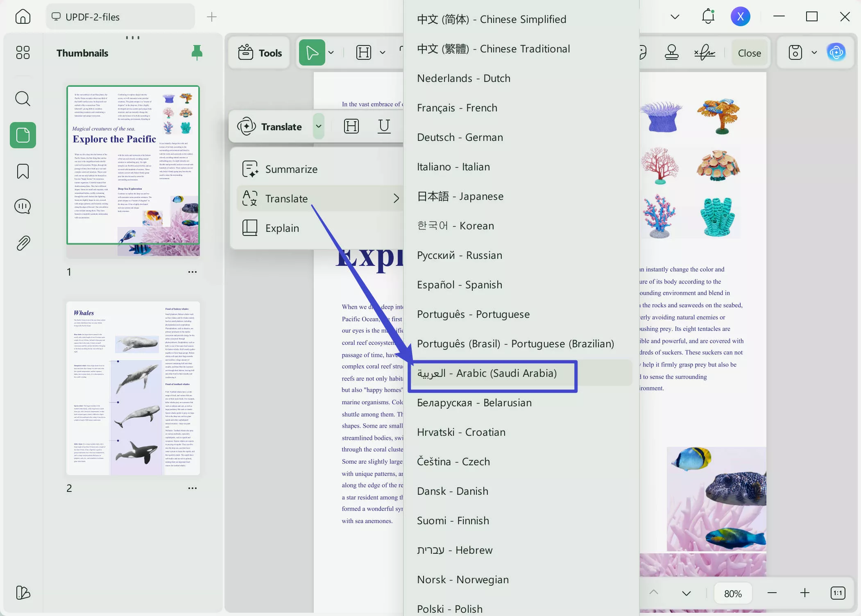Screen dimensions: 861x616
Task: Open the Comments panel
Action: (x=23, y=206)
